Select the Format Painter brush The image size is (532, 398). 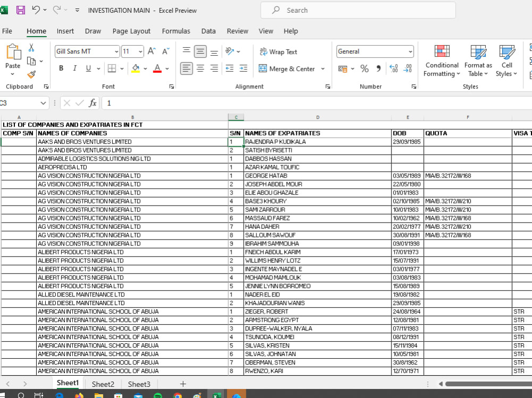coord(31,74)
